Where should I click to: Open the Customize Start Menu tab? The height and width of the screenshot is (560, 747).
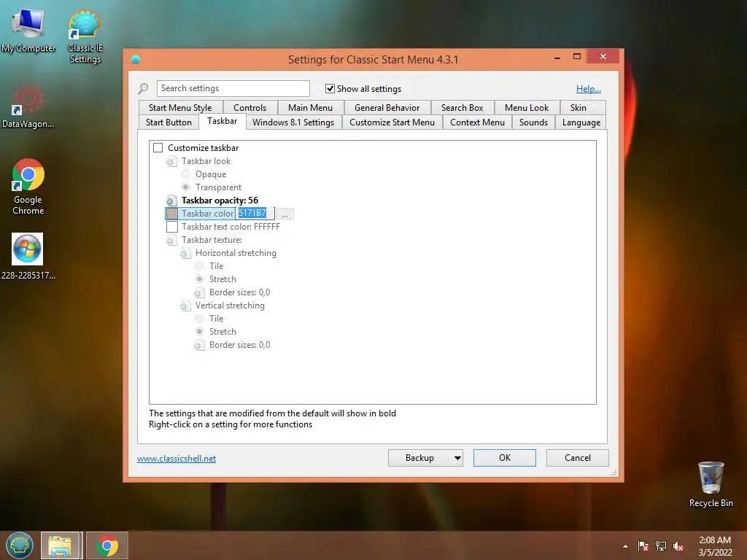[x=392, y=122]
